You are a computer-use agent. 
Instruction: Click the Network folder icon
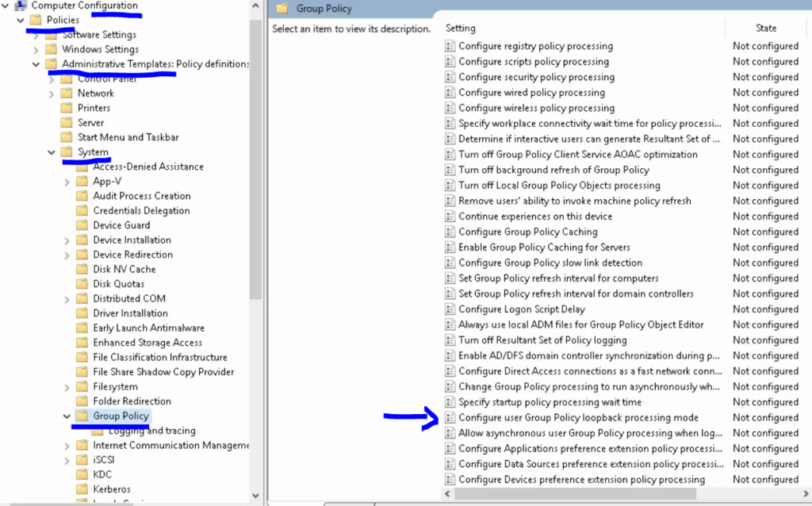coord(67,94)
